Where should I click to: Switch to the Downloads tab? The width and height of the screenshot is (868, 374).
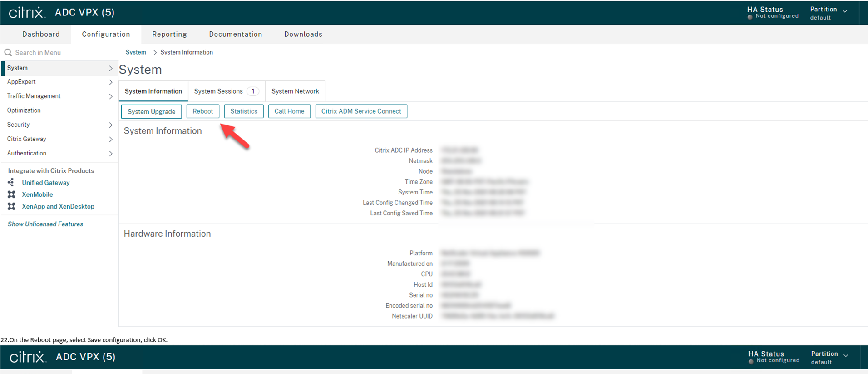(303, 34)
